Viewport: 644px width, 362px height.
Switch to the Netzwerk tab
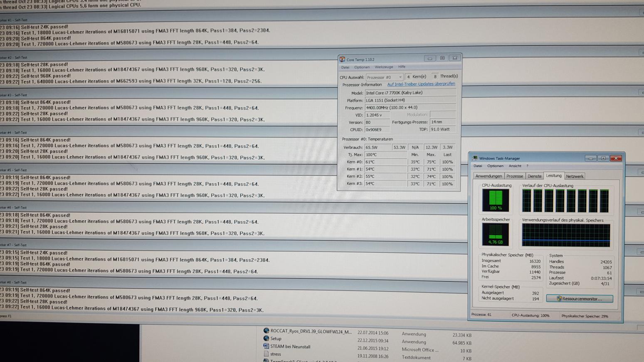point(574,176)
